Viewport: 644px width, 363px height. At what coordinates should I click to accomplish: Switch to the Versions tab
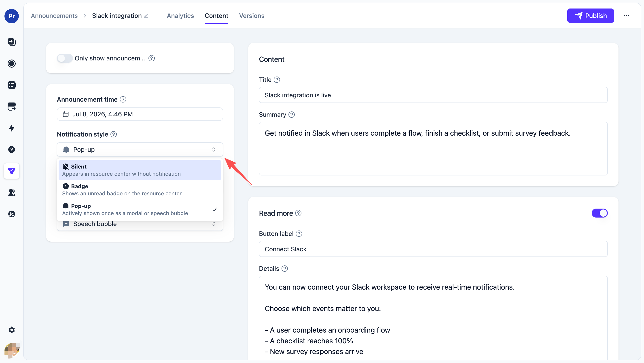click(x=252, y=16)
